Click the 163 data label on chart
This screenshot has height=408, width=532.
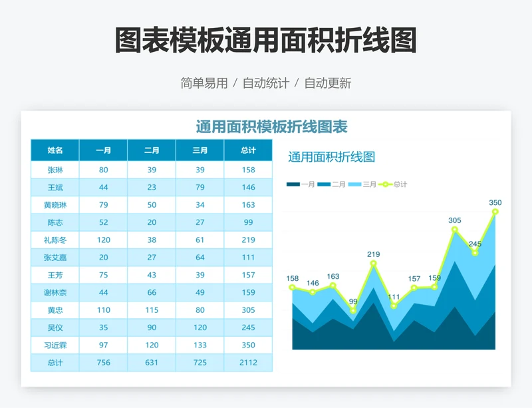333,276
